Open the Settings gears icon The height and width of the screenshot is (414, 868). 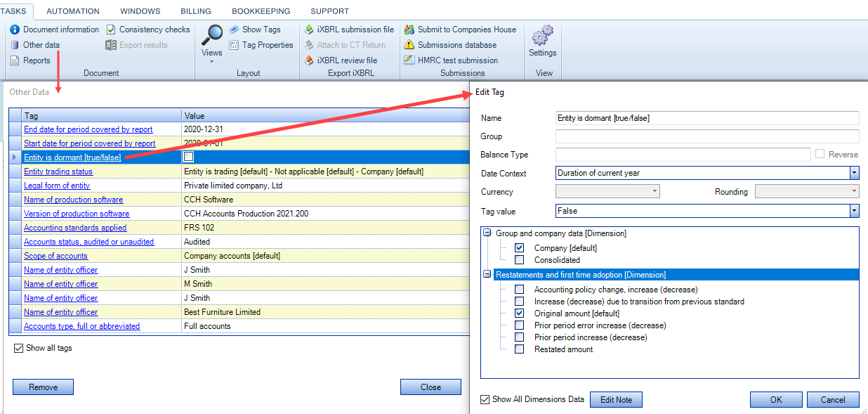pos(542,35)
